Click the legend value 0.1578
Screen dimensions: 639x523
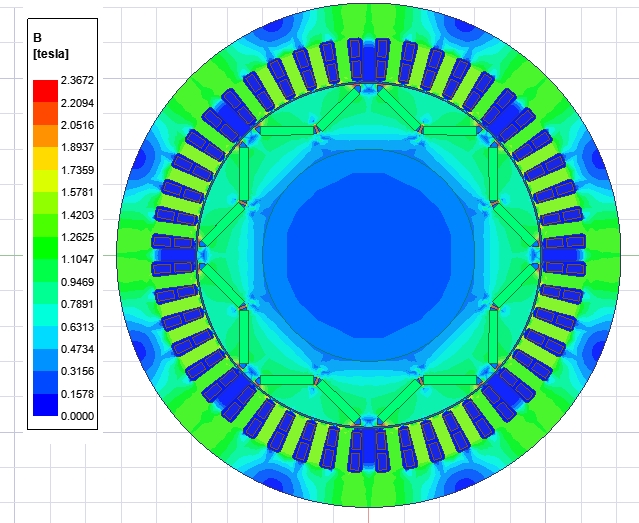click(77, 394)
